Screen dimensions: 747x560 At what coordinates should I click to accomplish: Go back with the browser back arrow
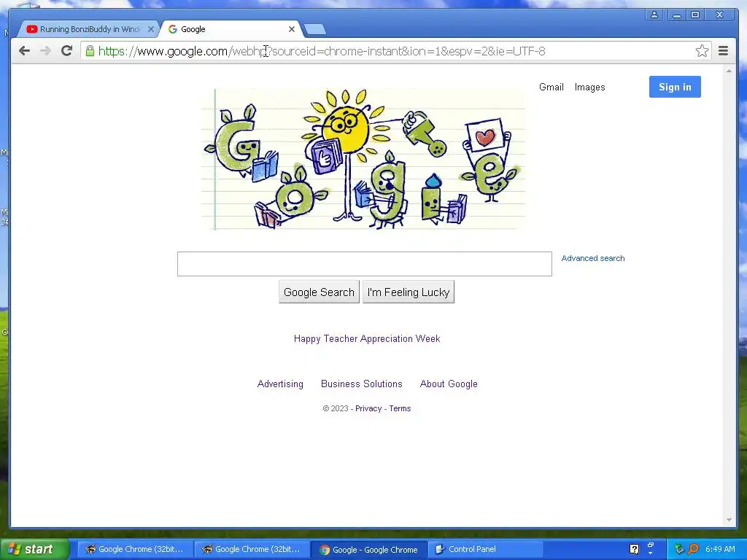pyautogui.click(x=24, y=51)
